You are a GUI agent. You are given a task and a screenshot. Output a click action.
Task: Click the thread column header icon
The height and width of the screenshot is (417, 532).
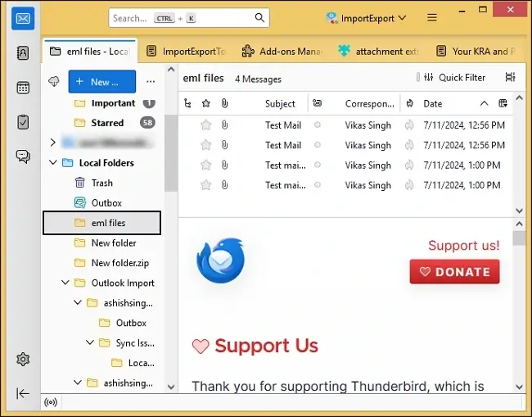[187, 103]
